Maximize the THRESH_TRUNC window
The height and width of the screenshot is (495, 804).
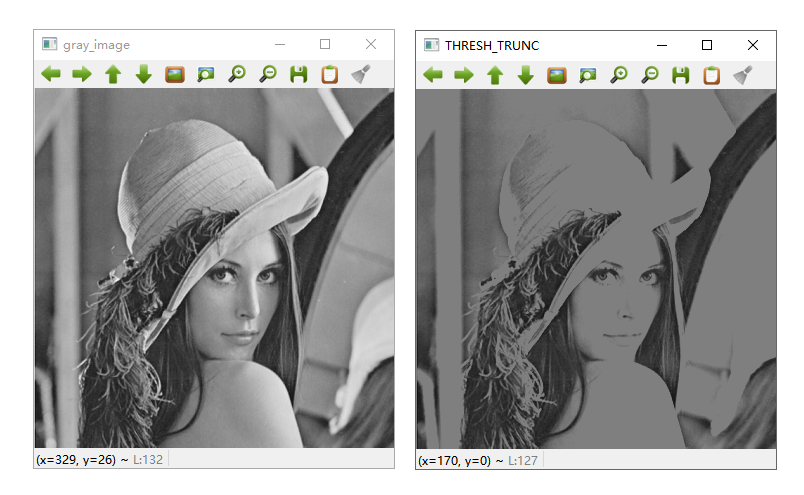707,46
